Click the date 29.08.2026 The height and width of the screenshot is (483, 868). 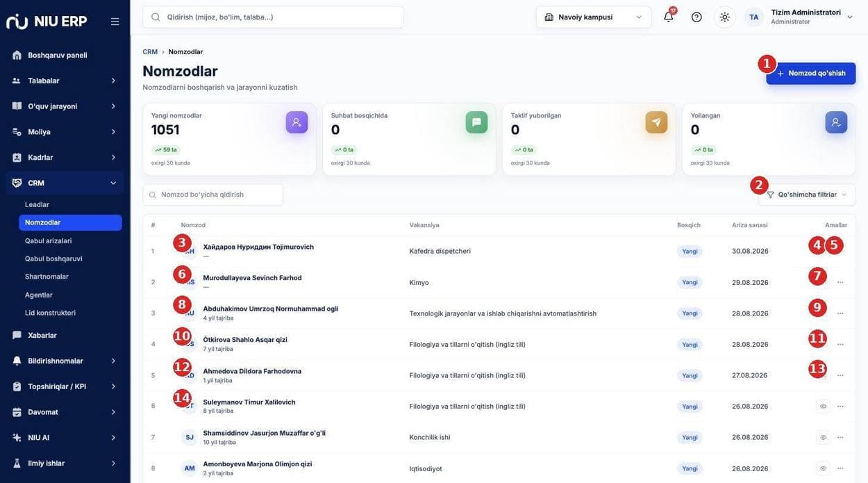tap(750, 282)
